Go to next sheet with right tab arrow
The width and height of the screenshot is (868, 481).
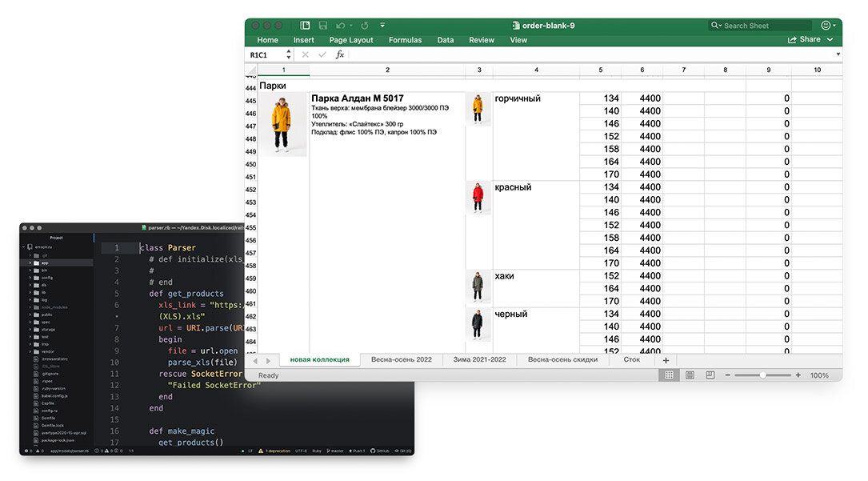[x=269, y=360]
